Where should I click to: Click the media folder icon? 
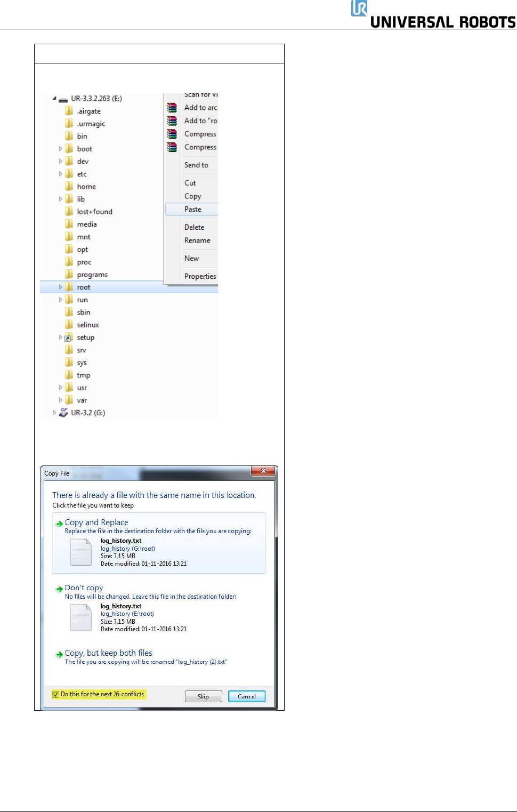tap(69, 224)
